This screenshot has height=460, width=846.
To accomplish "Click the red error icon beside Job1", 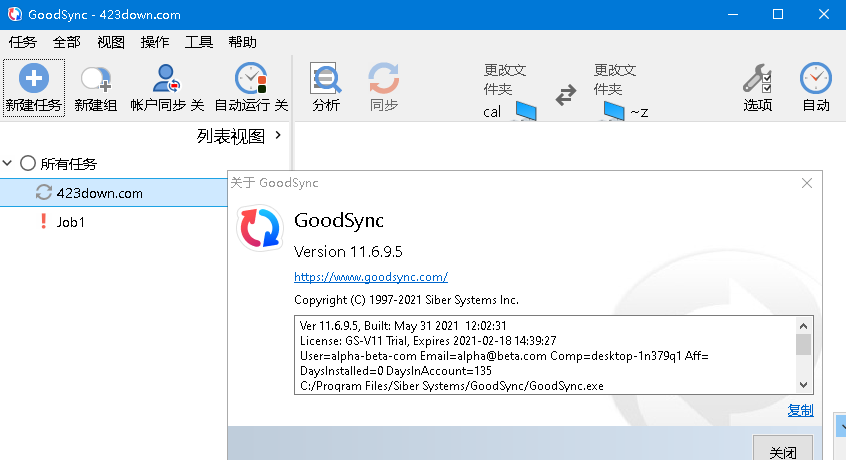I will (44, 221).
